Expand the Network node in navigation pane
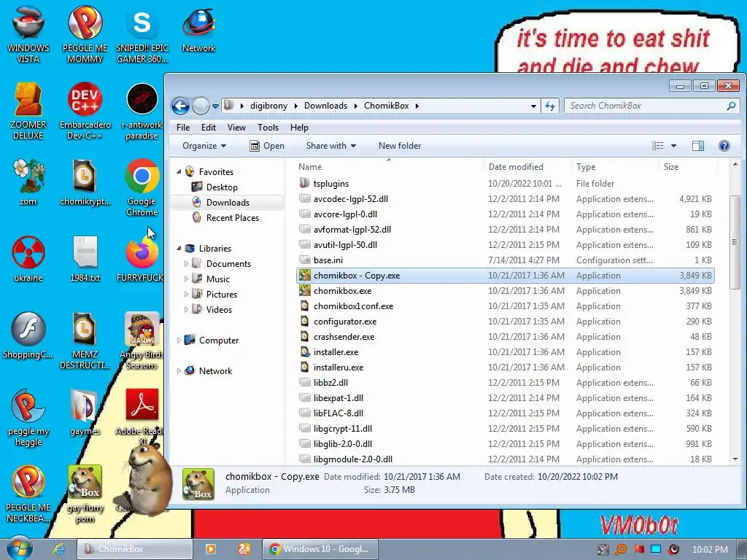 coord(179,370)
